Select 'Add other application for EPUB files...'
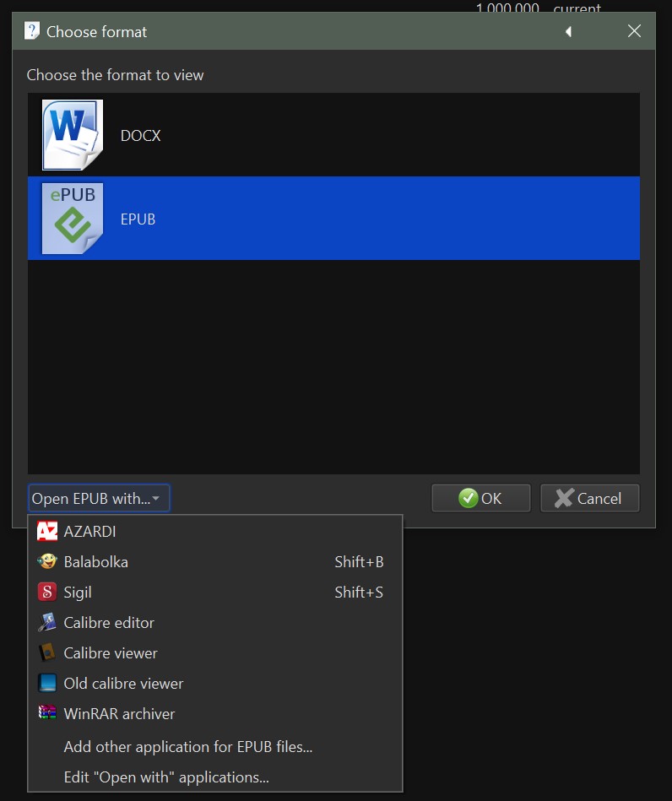The height and width of the screenshot is (801, 672). coord(215,747)
